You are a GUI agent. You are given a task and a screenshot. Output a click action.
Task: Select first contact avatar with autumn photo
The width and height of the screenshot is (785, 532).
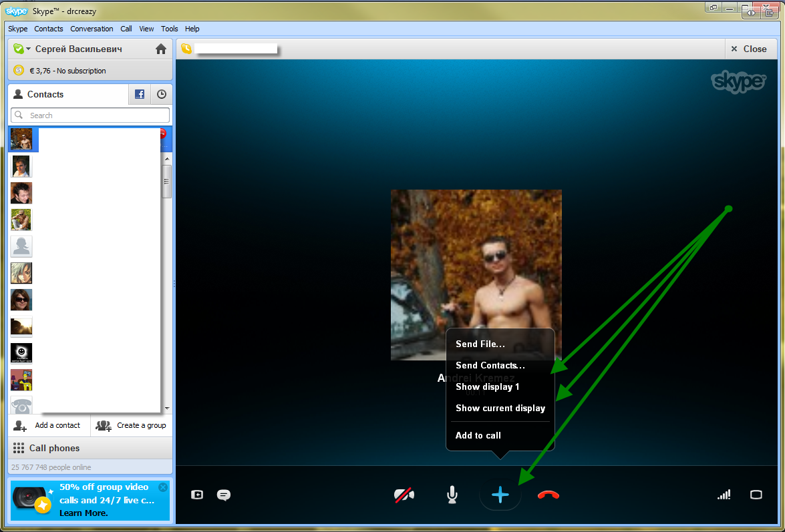coord(21,139)
